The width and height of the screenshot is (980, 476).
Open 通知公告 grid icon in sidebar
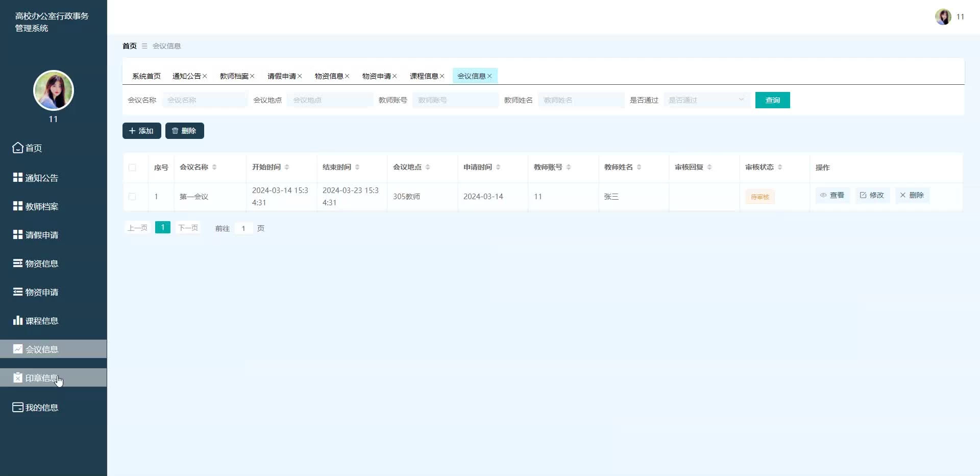(x=18, y=177)
